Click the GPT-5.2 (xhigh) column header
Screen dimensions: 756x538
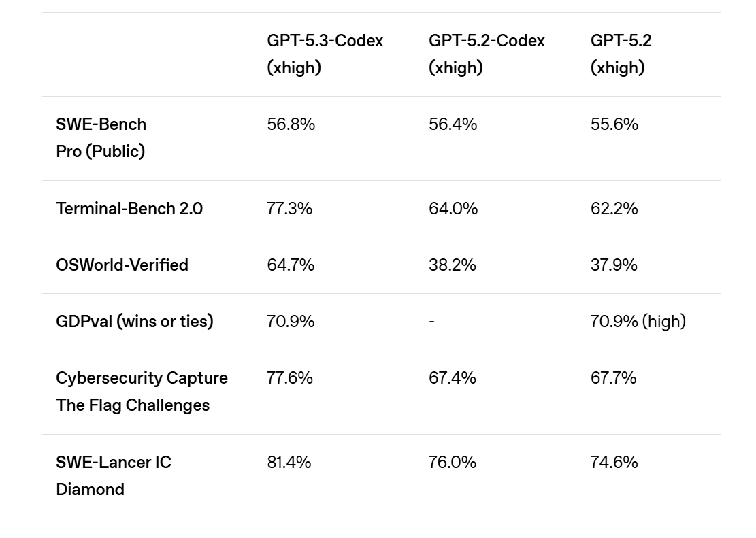click(x=621, y=54)
